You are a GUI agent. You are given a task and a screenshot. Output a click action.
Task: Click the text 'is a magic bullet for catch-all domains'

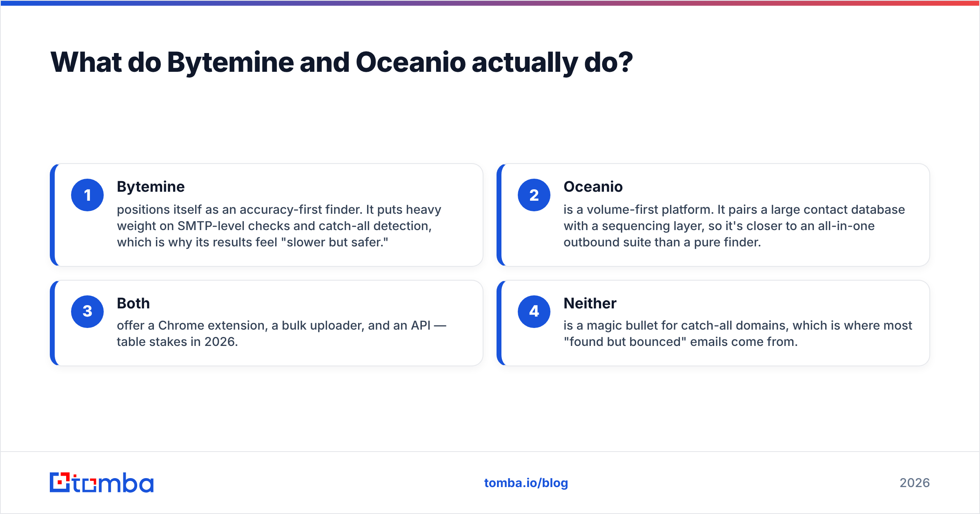(x=676, y=326)
